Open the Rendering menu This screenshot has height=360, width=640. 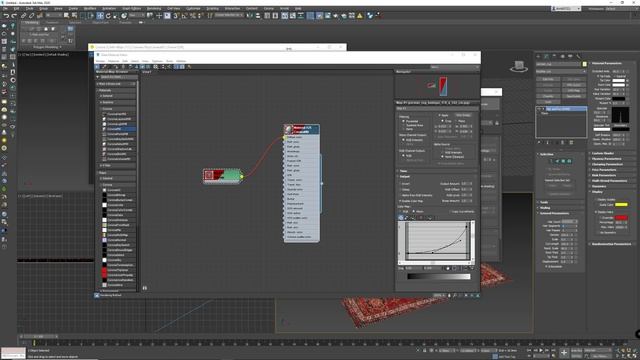tap(153, 8)
